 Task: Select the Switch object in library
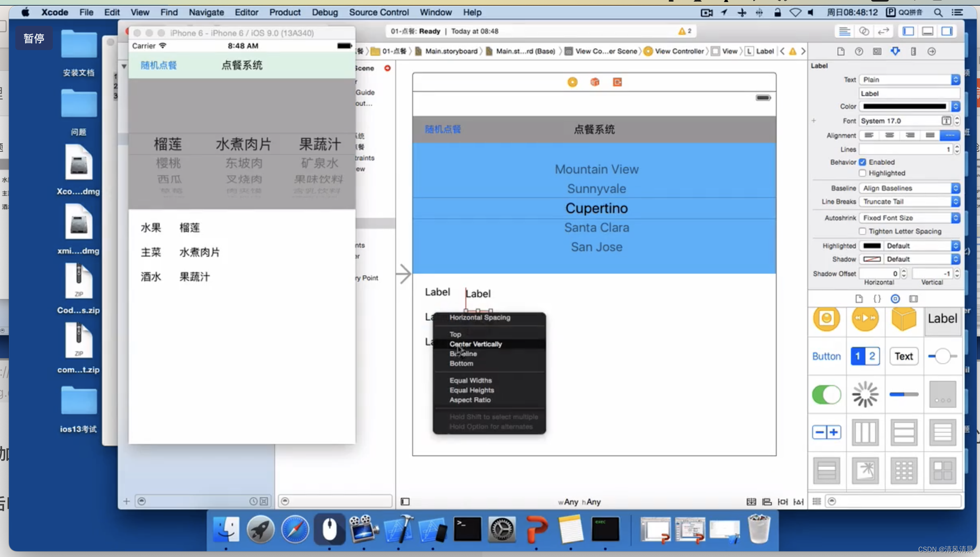point(826,394)
